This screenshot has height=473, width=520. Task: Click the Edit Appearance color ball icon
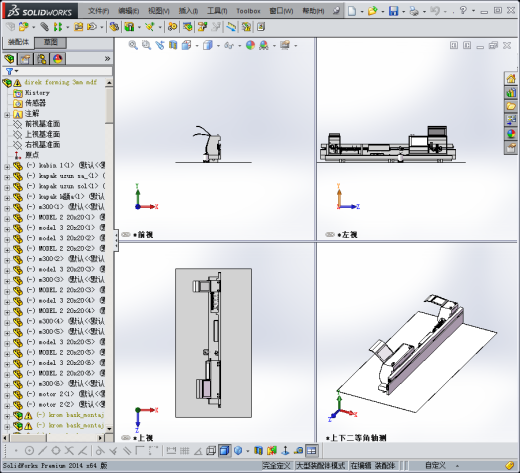tap(250, 45)
